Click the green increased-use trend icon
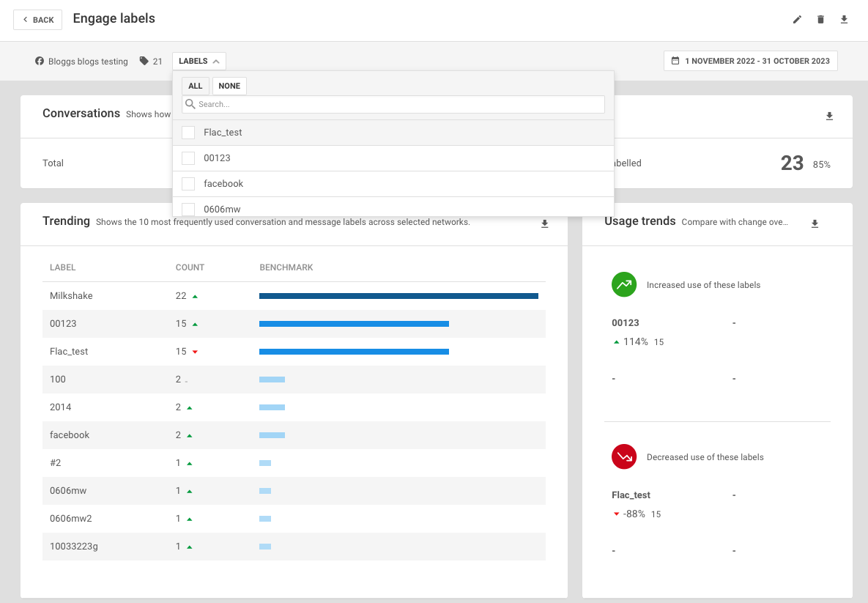 point(624,284)
